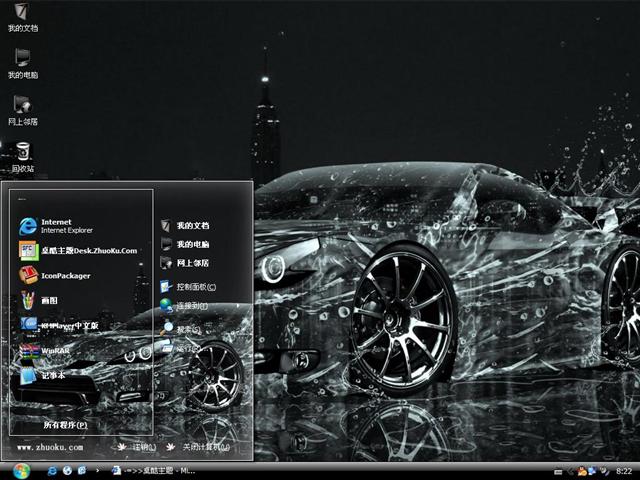Click network monitors icon in system tray
This screenshot has height=480, width=640.
click(x=592, y=471)
